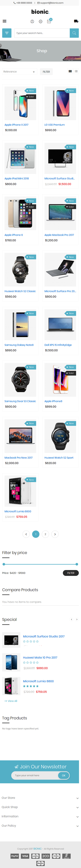The image size is (81, 868).
Task: Go to pagination page 2
Action: (x=45, y=534)
